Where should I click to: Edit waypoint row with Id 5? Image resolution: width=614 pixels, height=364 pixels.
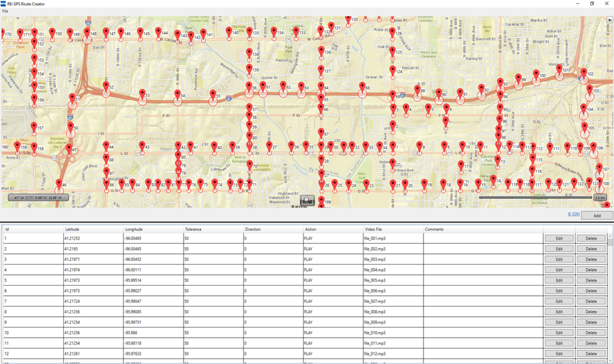pyautogui.click(x=559, y=280)
